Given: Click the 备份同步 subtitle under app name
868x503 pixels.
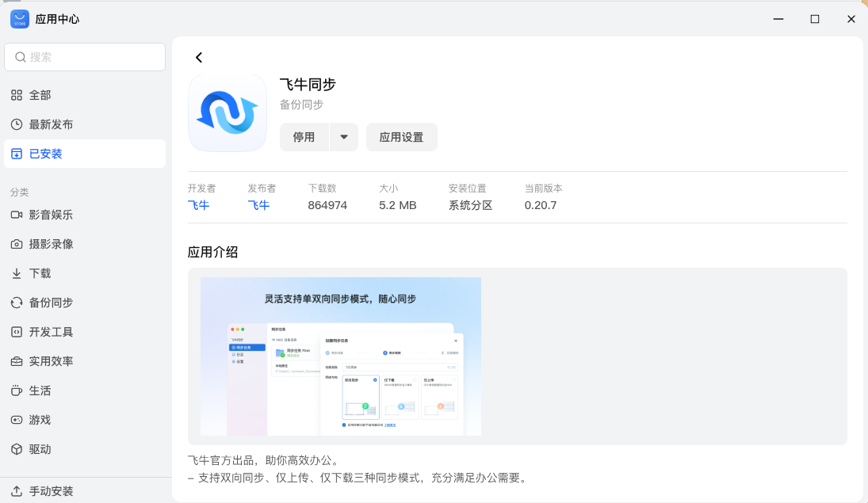Looking at the screenshot, I should coord(302,105).
